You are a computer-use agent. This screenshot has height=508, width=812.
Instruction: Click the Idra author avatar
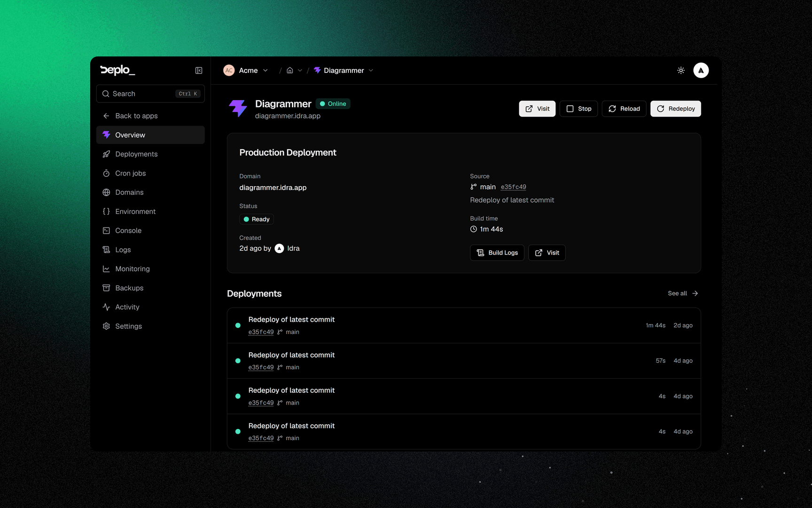[x=279, y=248]
